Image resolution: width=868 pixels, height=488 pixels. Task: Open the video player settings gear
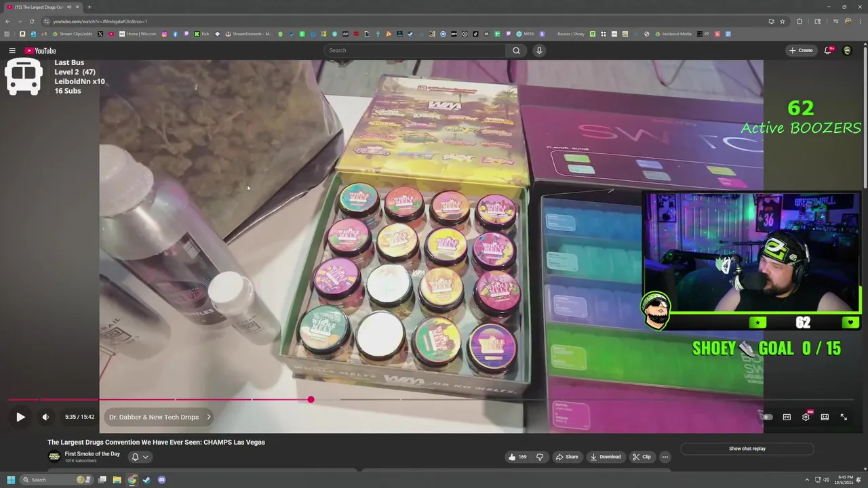[x=806, y=417]
